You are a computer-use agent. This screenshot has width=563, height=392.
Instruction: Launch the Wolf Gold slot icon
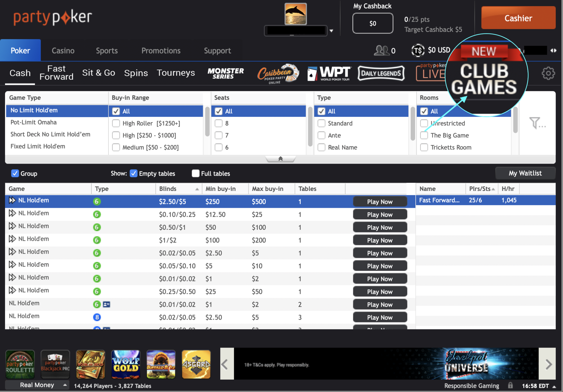(x=126, y=364)
